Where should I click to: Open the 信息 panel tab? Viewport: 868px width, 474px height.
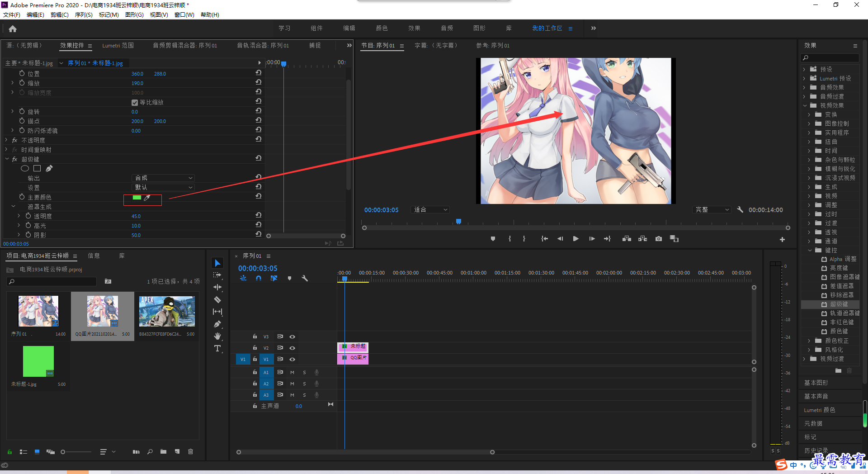tap(94, 256)
